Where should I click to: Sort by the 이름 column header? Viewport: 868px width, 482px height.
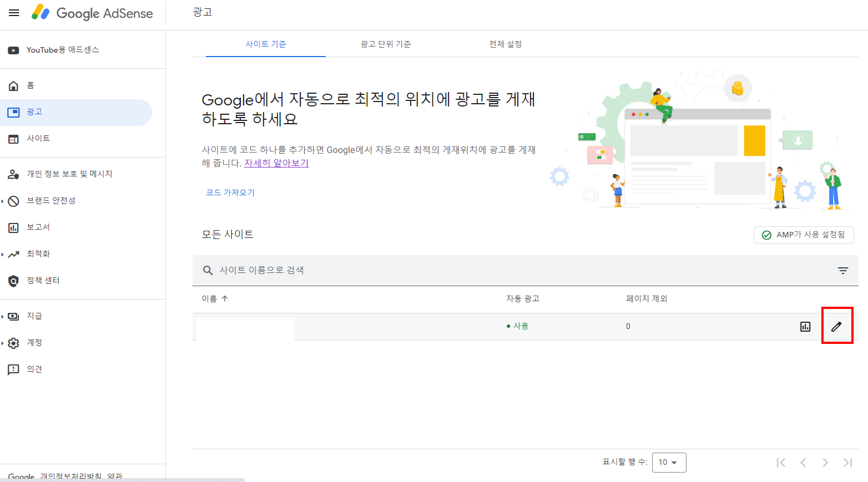point(209,298)
